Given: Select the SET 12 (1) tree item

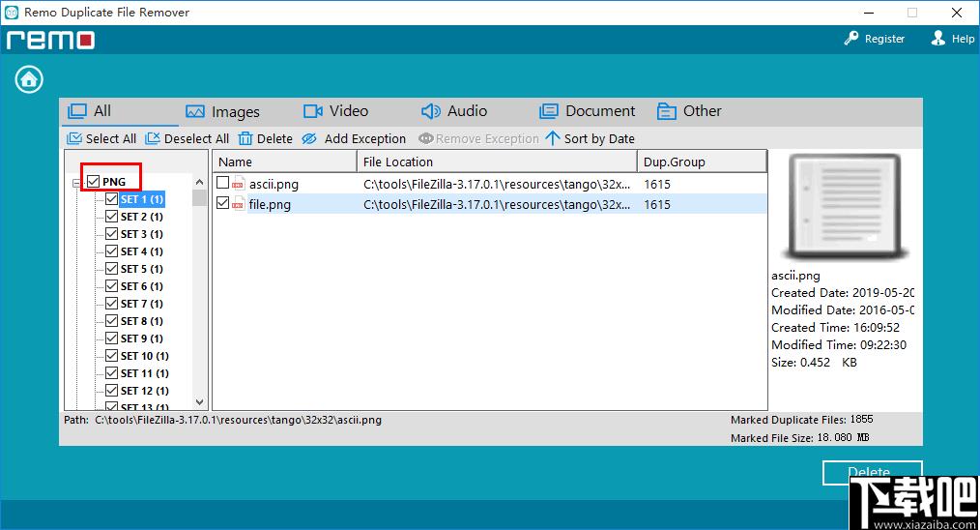Looking at the screenshot, I should (144, 391).
